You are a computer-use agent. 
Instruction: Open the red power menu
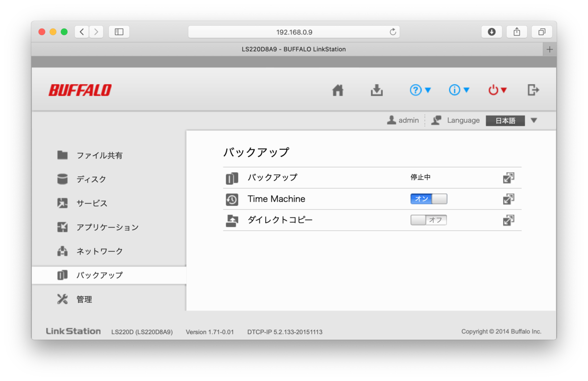tap(497, 90)
